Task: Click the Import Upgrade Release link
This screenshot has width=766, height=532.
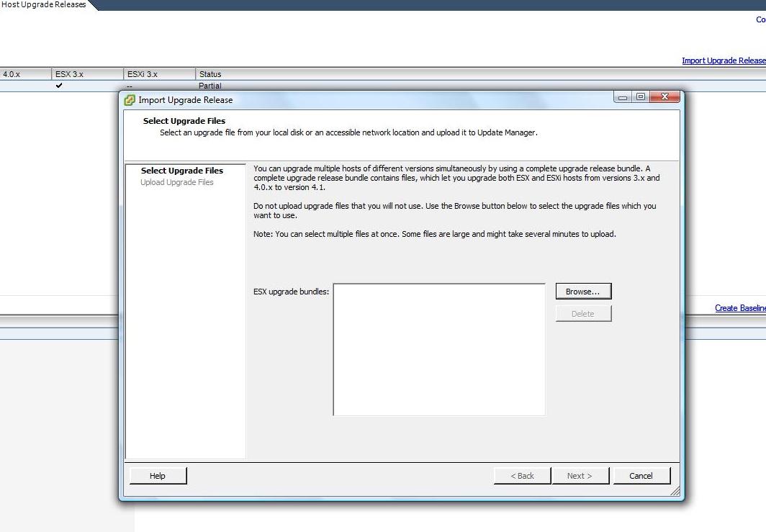Action: point(724,60)
